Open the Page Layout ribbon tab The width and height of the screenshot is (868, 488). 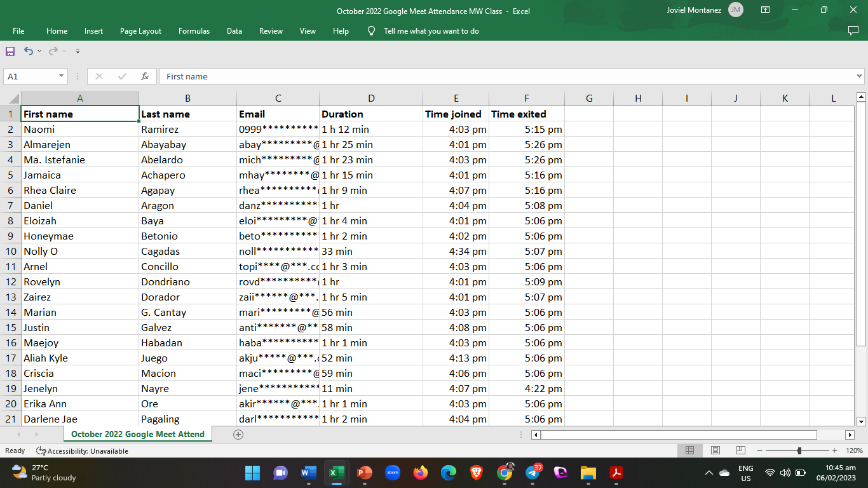pos(140,31)
